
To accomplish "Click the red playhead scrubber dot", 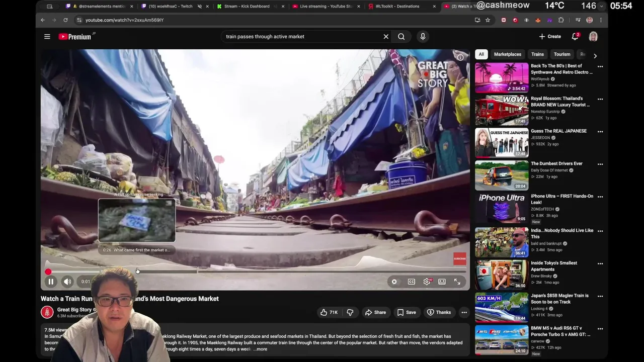I will 48,271.
